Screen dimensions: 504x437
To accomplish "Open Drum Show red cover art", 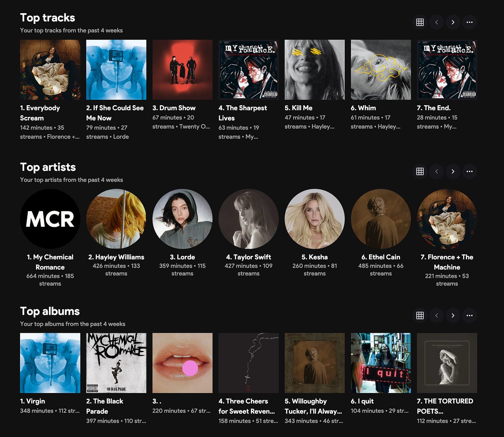I will tap(182, 70).
